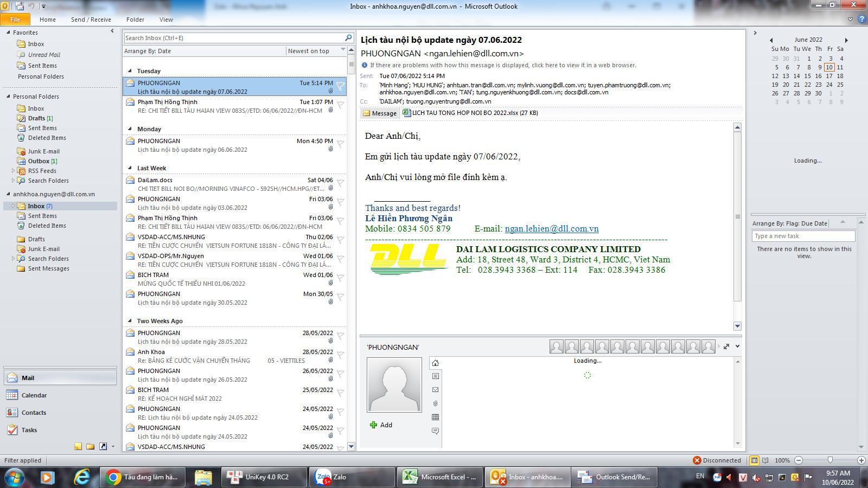Image resolution: width=868 pixels, height=488 pixels.
Task: Open Internet Explorer from the taskbar
Action: tap(82, 477)
